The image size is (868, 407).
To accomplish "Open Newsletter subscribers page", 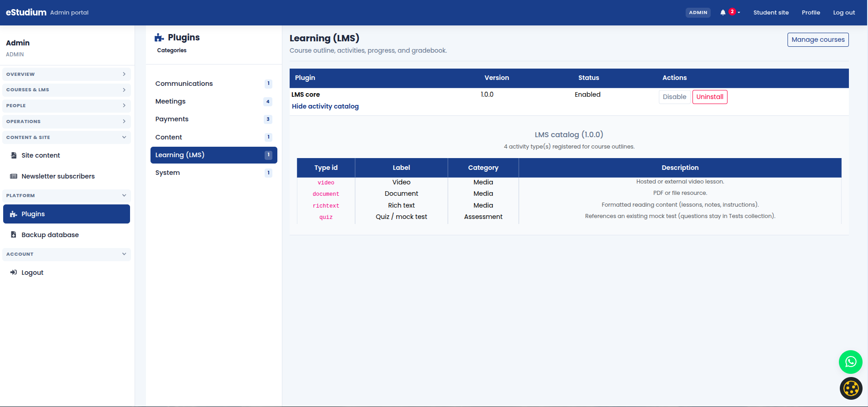I will tap(66, 176).
